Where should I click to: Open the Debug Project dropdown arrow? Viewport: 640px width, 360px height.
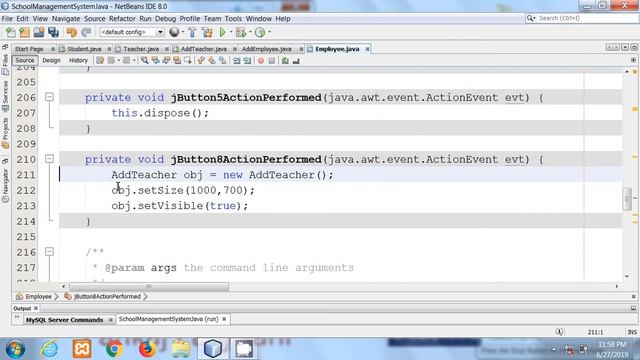pos(250,32)
